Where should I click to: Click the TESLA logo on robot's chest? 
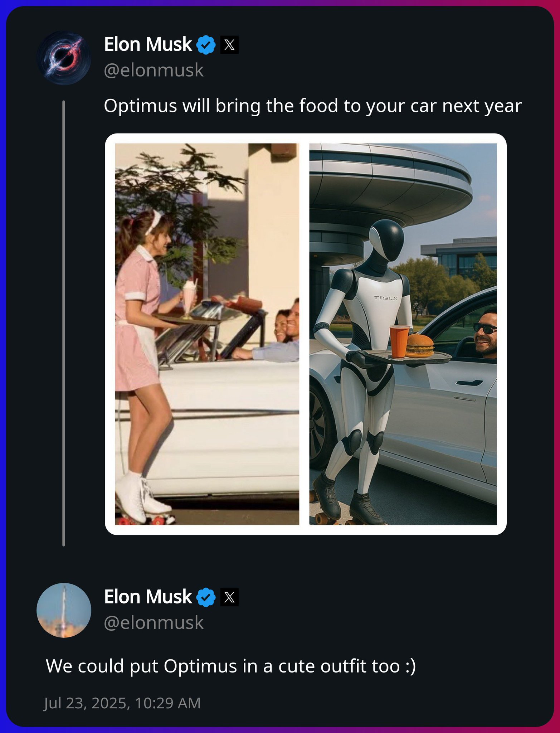[x=386, y=298]
